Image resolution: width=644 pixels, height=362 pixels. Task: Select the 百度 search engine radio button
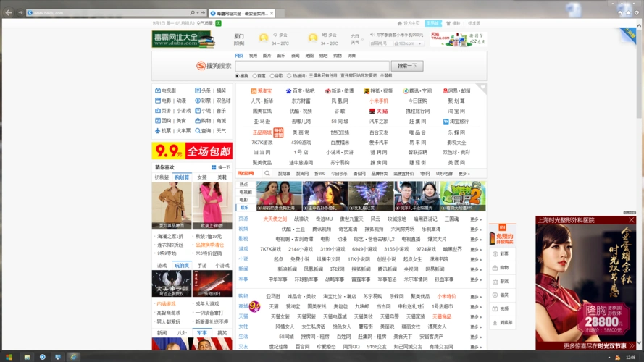255,76
